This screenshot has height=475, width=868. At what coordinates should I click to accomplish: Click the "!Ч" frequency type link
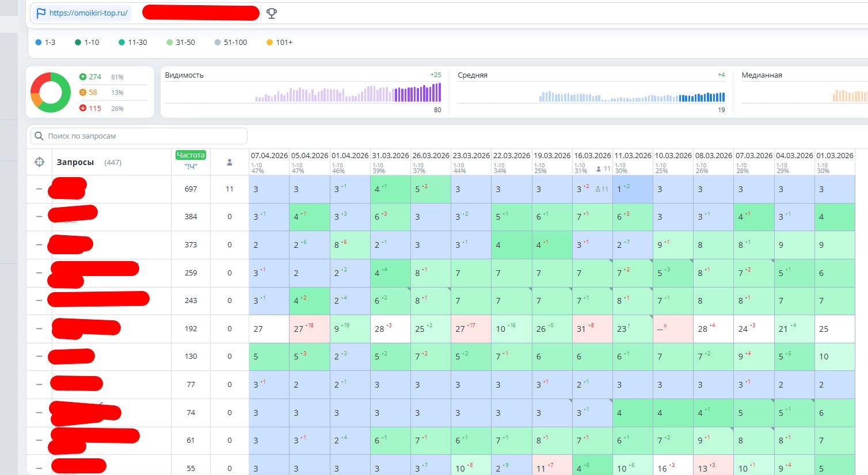coord(191,166)
